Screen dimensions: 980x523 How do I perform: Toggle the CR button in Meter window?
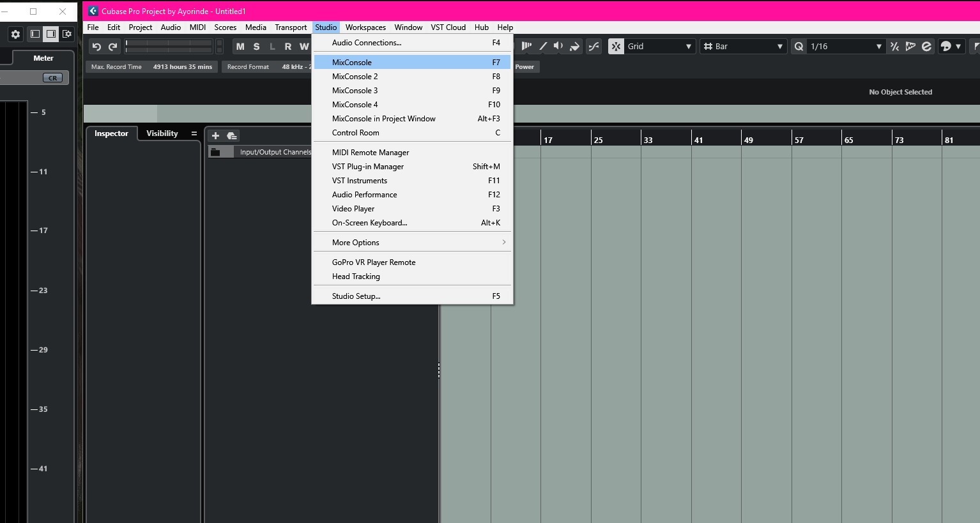52,78
